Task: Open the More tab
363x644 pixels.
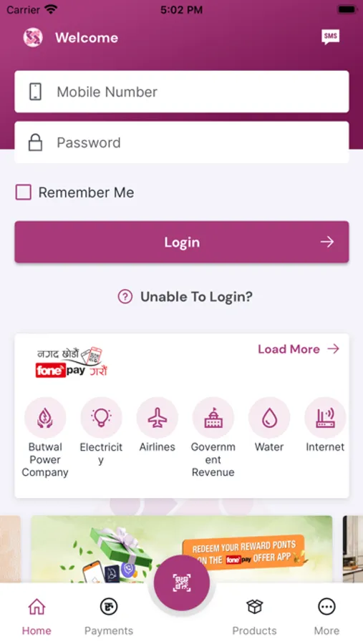Action: 326,616
